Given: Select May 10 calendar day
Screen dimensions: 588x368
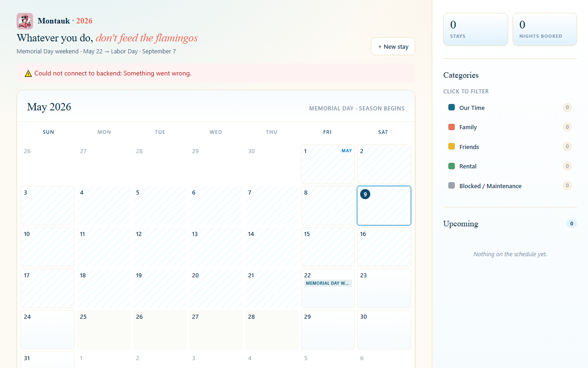Looking at the screenshot, I should click(x=48, y=247).
